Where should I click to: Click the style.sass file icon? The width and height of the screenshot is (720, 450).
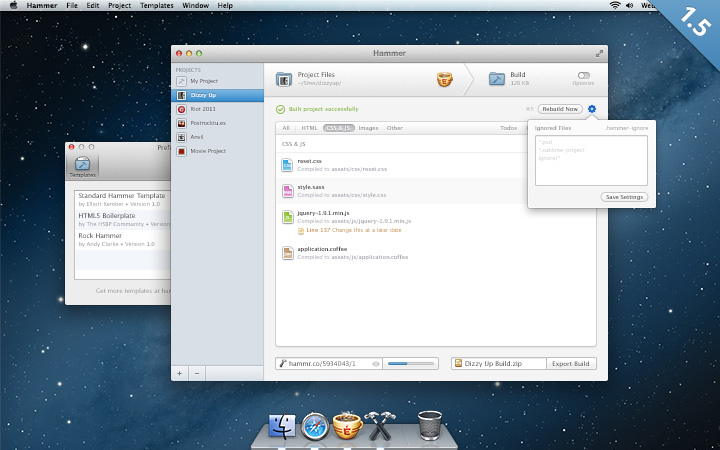coord(287,191)
